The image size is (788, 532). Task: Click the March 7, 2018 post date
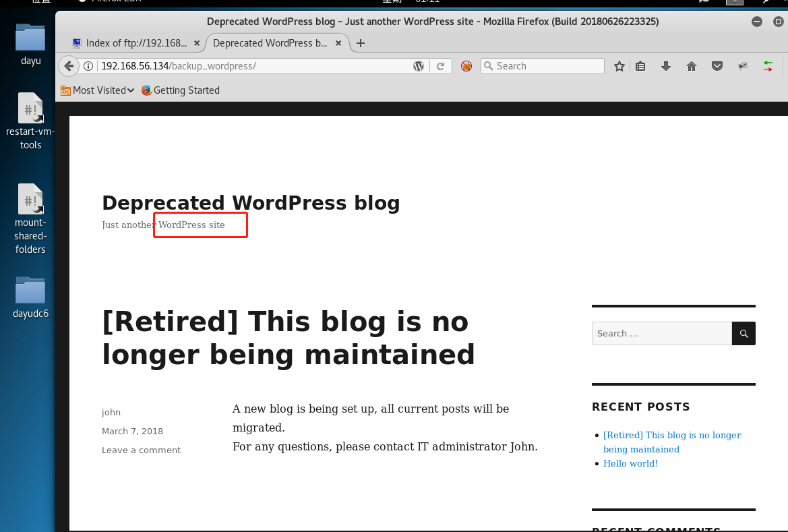point(132,431)
